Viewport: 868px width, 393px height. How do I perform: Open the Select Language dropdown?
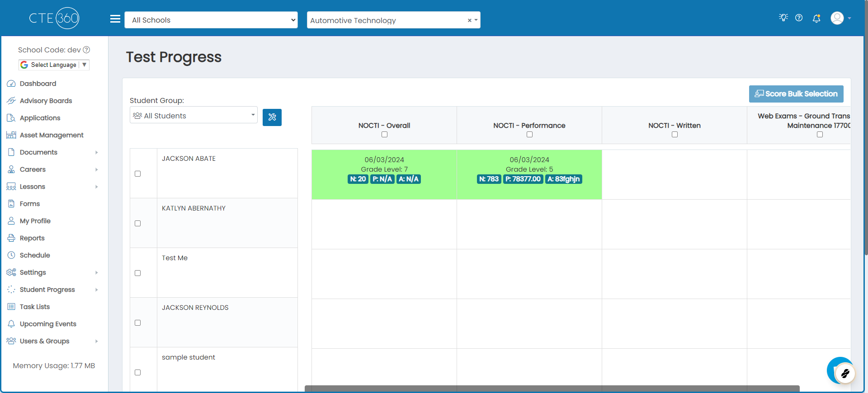[x=54, y=65]
